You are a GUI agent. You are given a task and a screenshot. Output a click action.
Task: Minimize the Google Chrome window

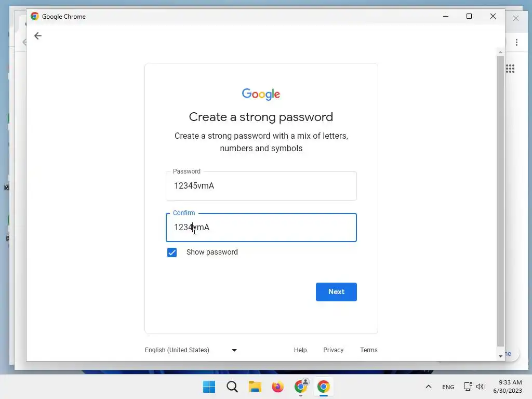[x=446, y=16]
